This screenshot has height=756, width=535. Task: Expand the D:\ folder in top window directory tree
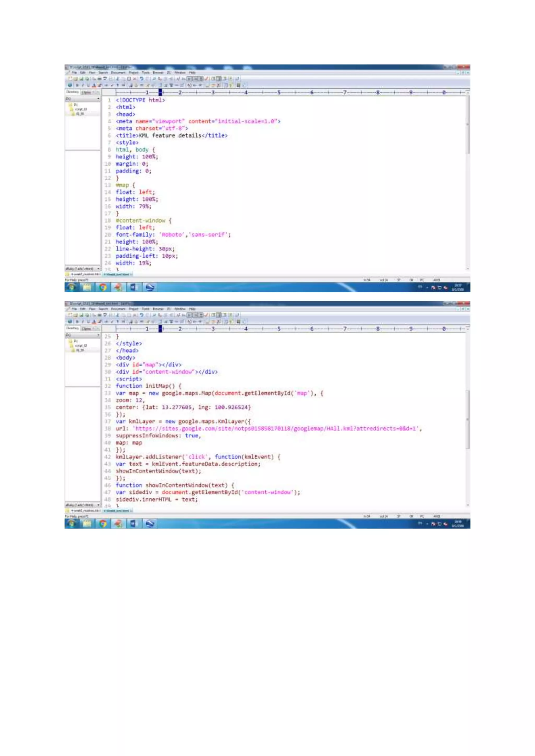[75, 105]
